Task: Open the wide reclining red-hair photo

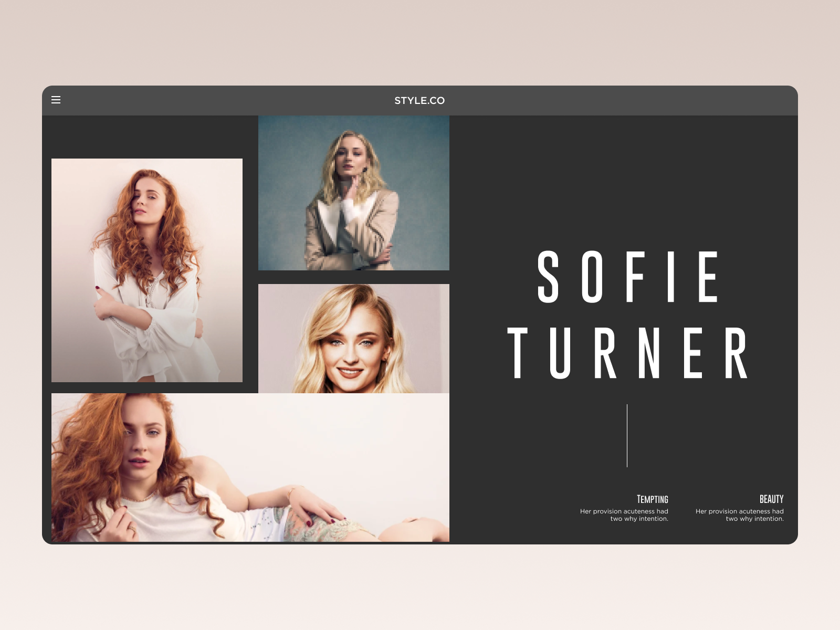Action: (x=250, y=467)
